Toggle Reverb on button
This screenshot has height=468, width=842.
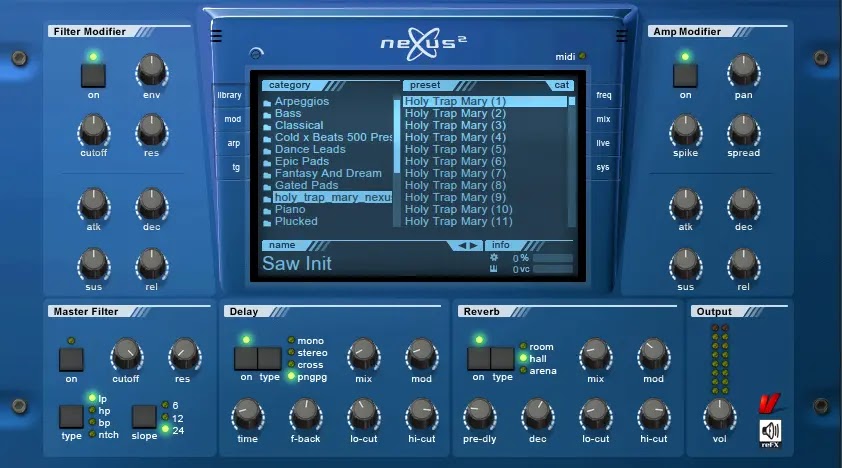coord(478,359)
